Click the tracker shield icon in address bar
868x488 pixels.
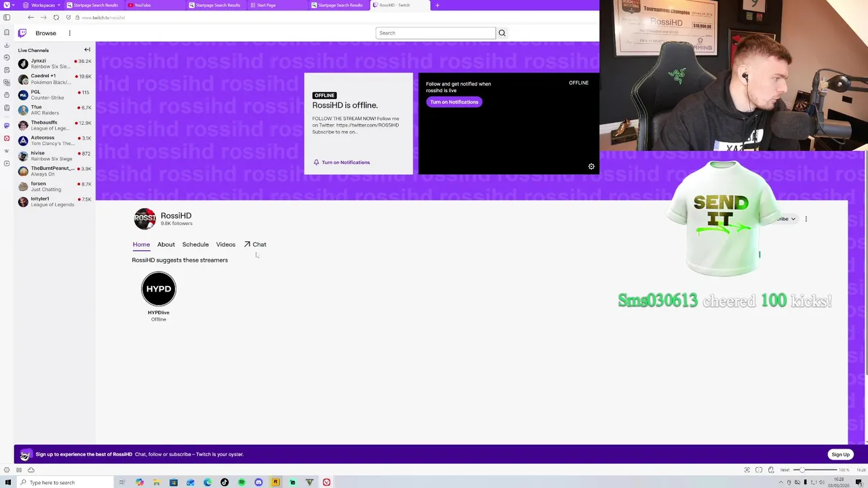pyautogui.click(x=68, y=17)
